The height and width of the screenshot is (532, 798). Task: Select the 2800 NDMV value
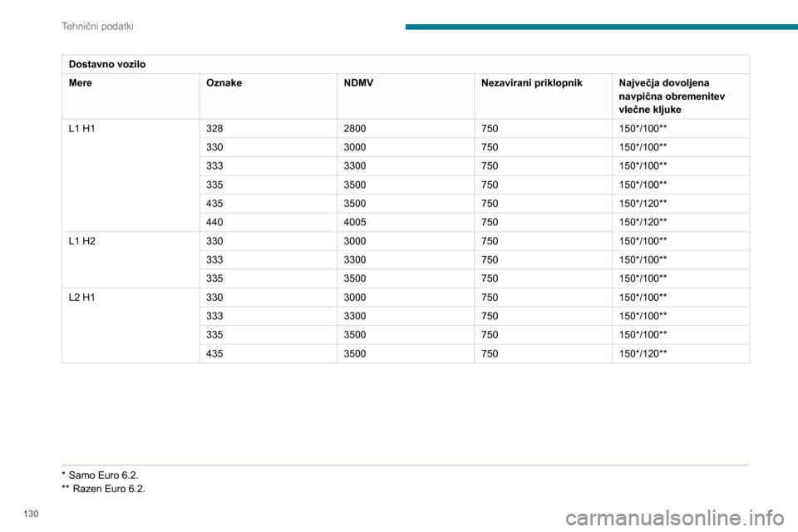[355, 129]
